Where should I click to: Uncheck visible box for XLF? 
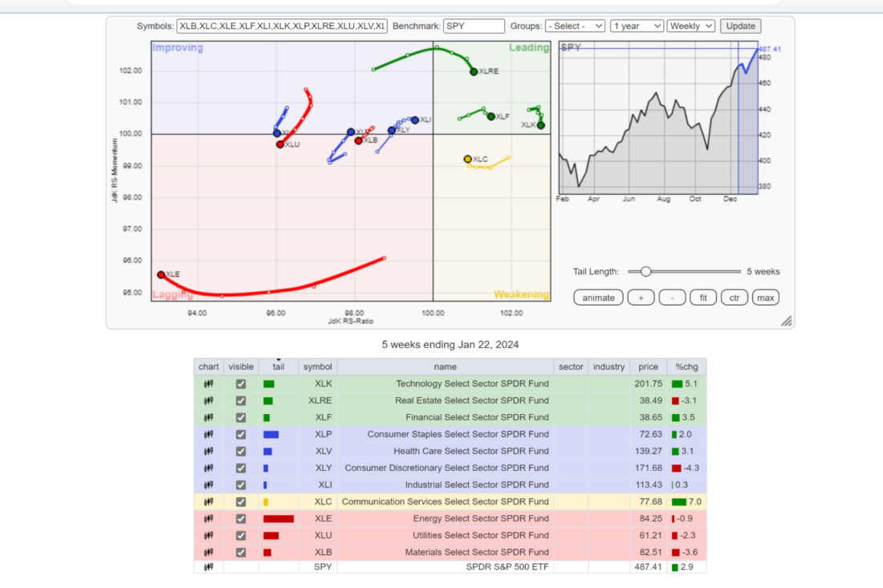(x=241, y=417)
